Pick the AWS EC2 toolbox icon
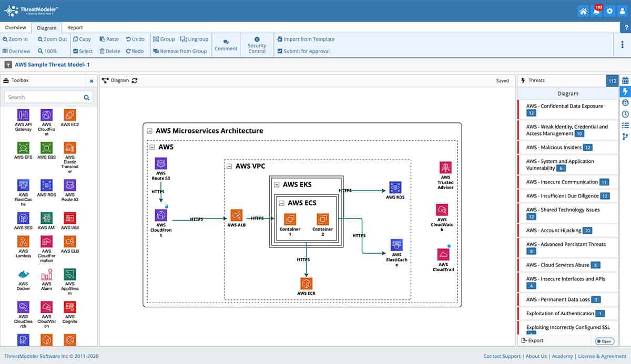631x364 pixels. point(70,115)
